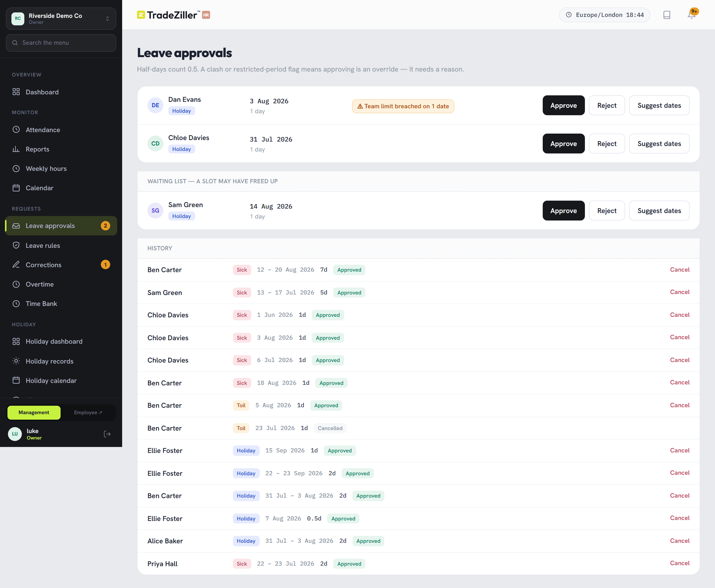Click the LU avatar for luke
This screenshot has width=715, height=588.
point(15,434)
